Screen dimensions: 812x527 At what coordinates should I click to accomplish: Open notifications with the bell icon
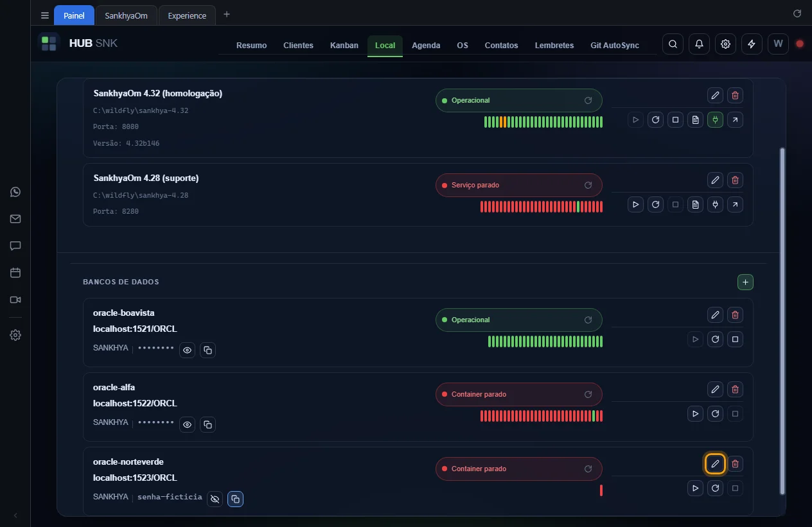[x=699, y=44]
